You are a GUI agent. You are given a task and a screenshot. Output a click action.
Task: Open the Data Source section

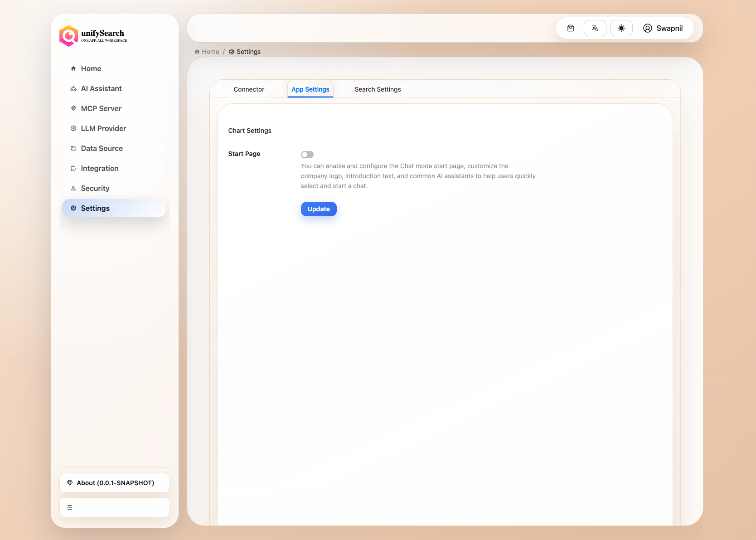(x=102, y=148)
